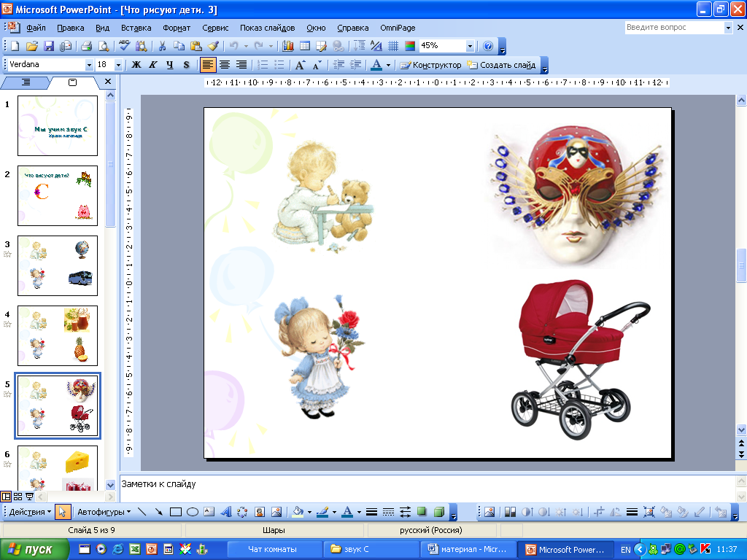
Task: Apply the line color from the drawing toolbar
Action: point(323,512)
